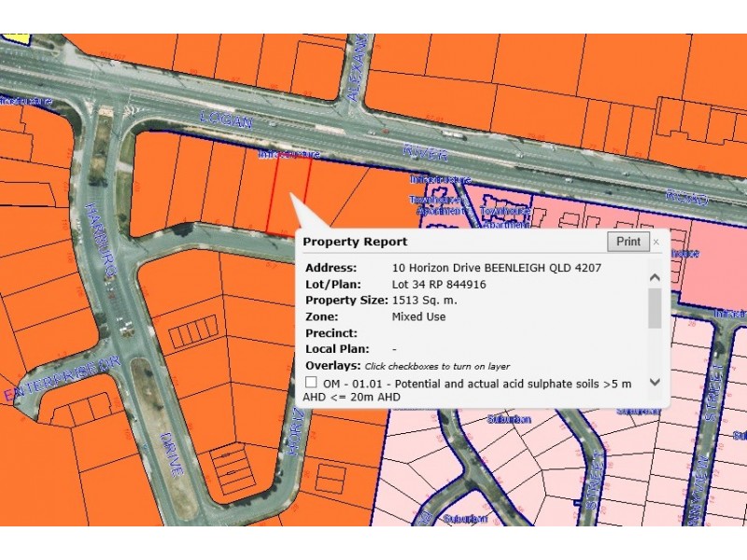Screen dimensions: 747x560
Task: Close the Property Report popup
Action: [x=655, y=242]
